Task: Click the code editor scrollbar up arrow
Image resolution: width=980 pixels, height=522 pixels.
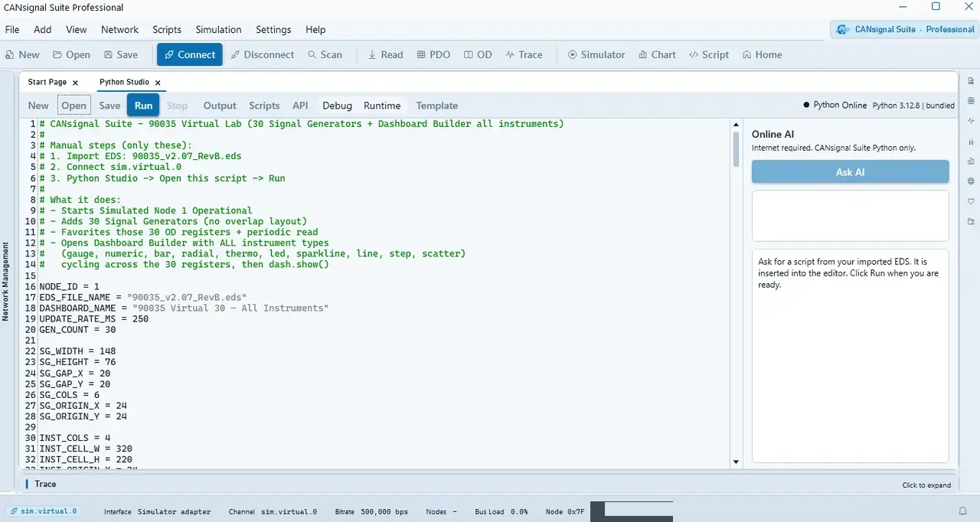Action: point(737,123)
